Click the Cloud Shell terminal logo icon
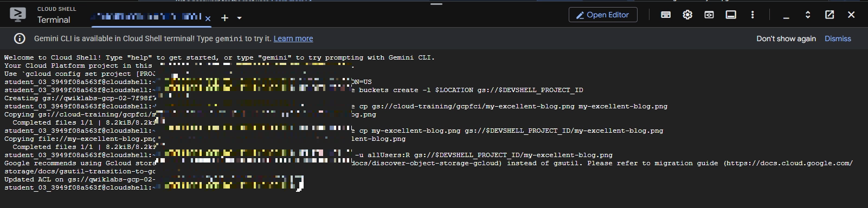868x208 pixels. pos(18,15)
